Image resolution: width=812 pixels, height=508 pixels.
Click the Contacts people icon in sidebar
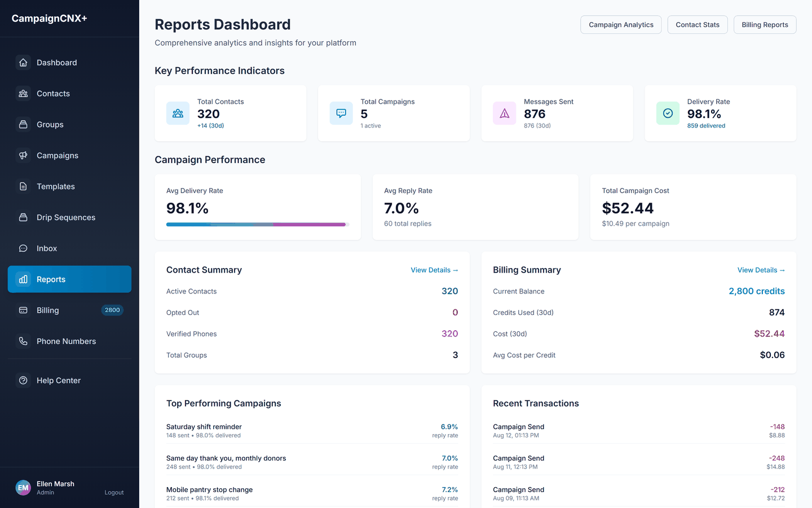[23, 94]
